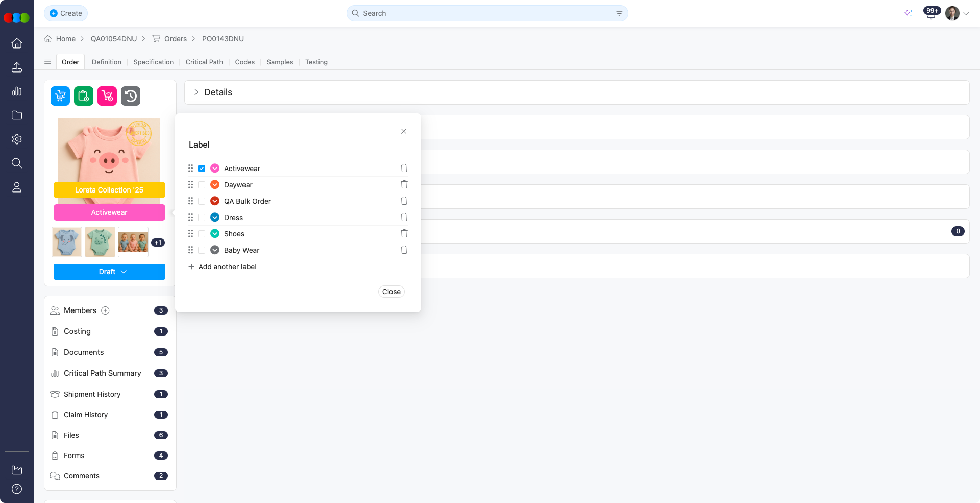
Task: Uncheck the Activewear label checkbox
Action: tap(202, 169)
